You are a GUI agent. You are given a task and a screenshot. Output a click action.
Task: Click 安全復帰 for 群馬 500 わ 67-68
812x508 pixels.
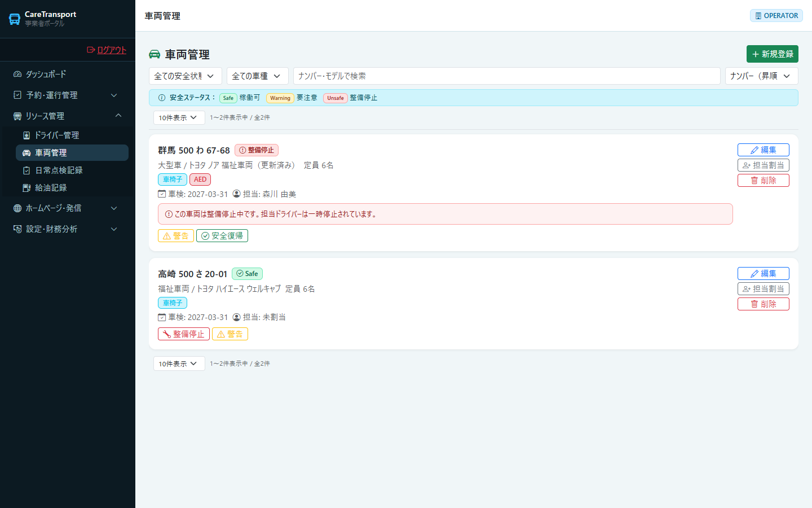(222, 236)
